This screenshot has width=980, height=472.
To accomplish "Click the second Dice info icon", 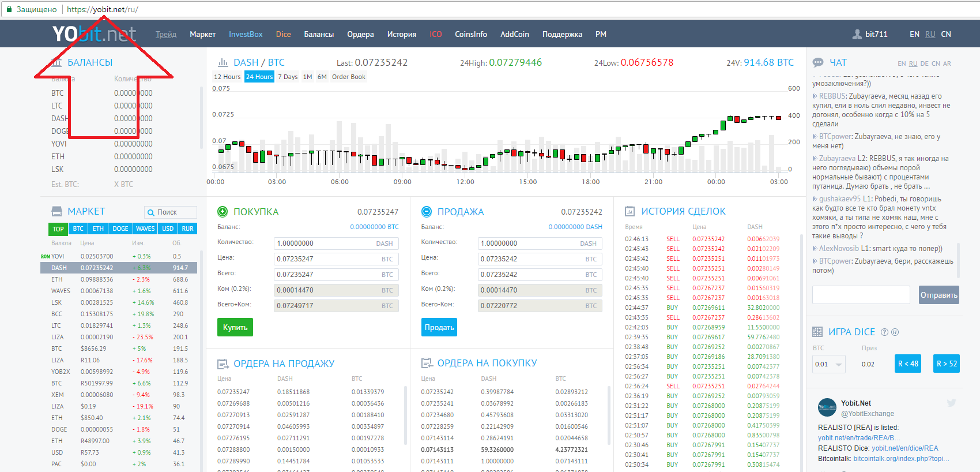I will tap(895, 332).
